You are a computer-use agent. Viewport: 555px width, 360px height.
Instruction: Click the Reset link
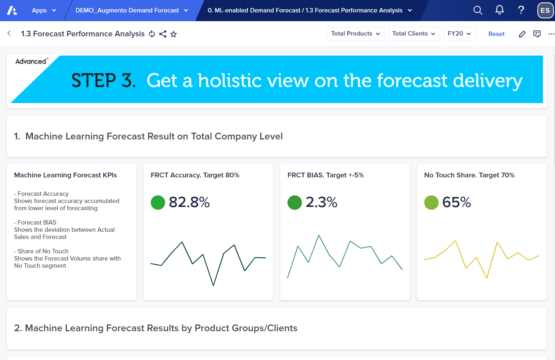point(496,34)
